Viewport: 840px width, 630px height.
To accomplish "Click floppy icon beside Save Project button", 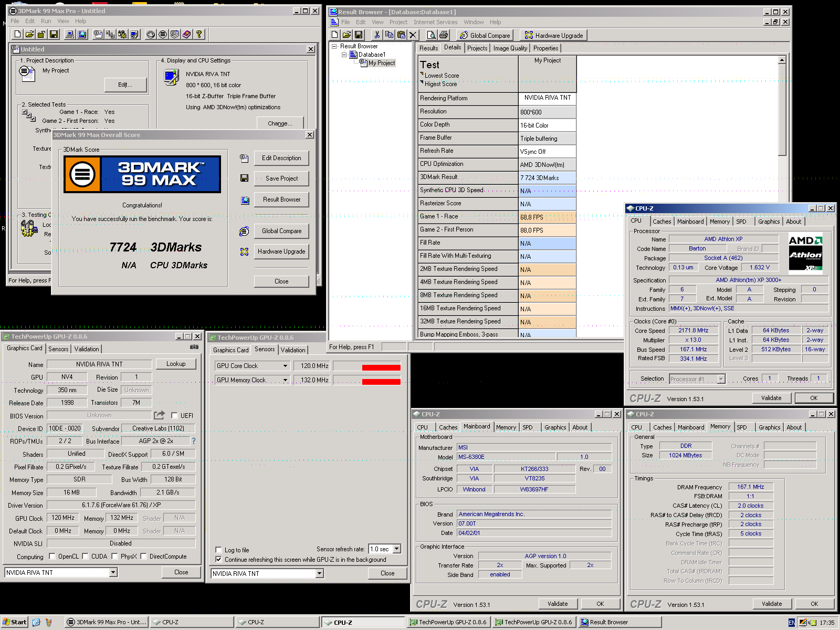I will point(244,178).
